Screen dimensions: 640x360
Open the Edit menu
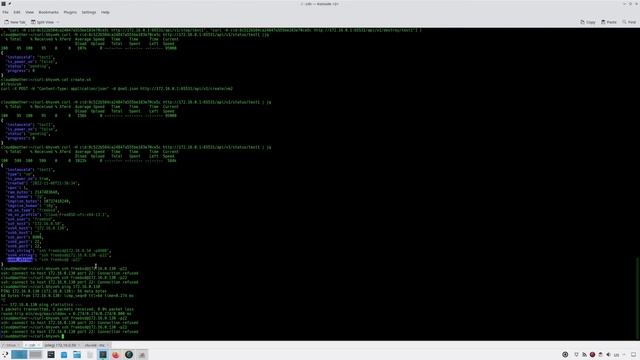pyautogui.click(x=17, y=12)
